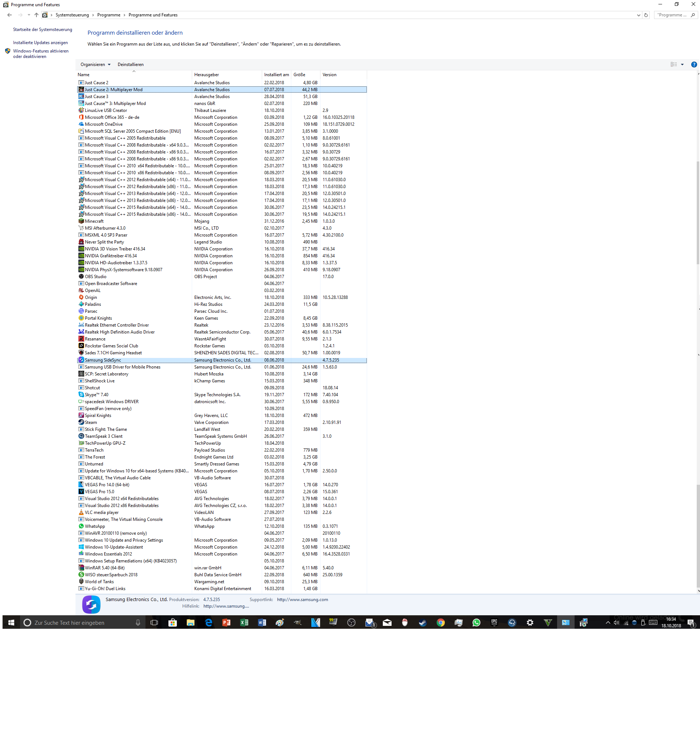The image size is (700, 729).
Task: Navigate up one folder level
Action: point(36,15)
